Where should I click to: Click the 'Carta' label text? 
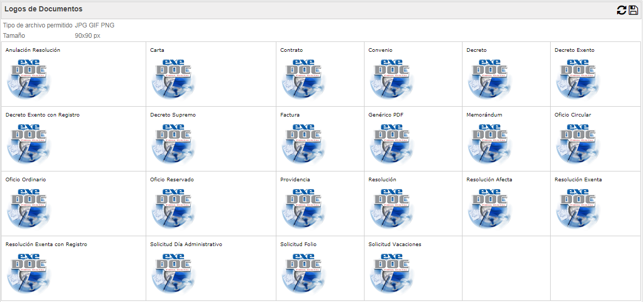point(157,50)
